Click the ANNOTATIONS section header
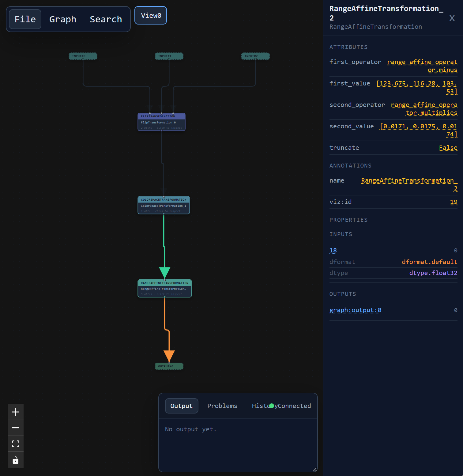The width and height of the screenshot is (463, 476). click(x=350, y=166)
